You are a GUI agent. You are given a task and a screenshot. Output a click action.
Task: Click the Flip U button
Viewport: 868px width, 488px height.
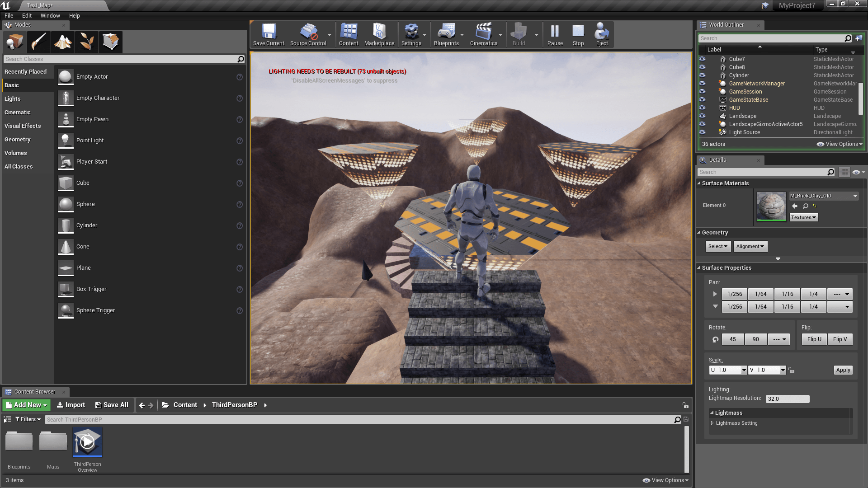(814, 339)
